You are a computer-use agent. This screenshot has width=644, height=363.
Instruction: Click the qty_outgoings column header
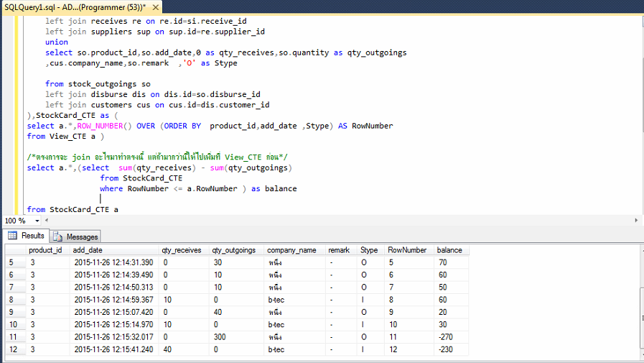233,250
